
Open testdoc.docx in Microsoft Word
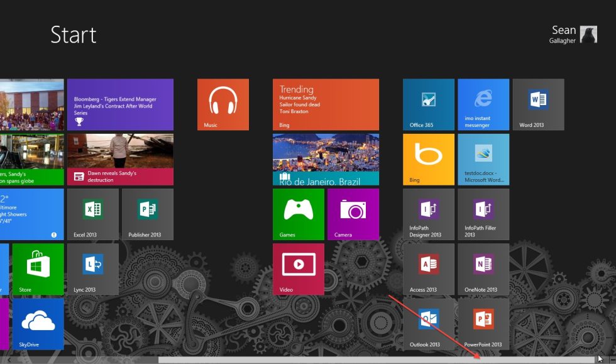coord(483,159)
